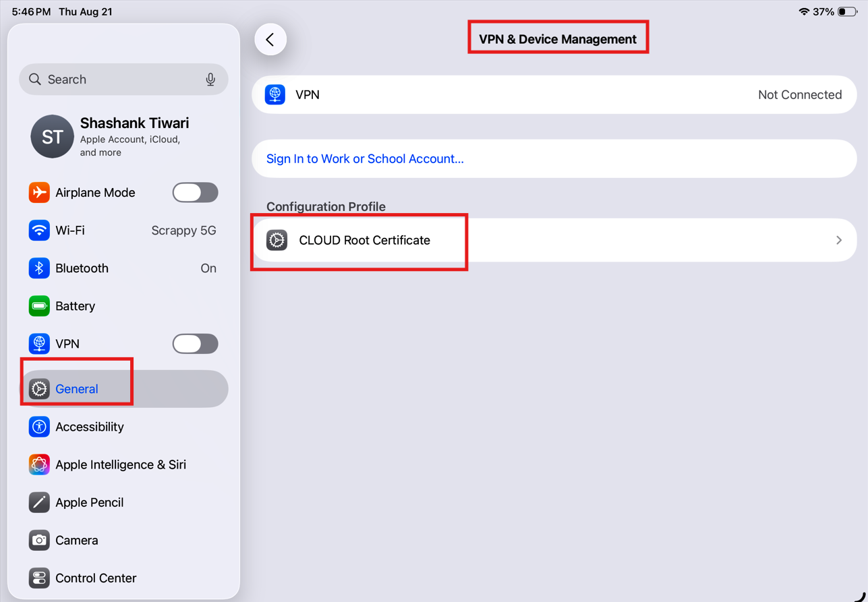Click Sign In to Work or School Account

pyautogui.click(x=365, y=159)
